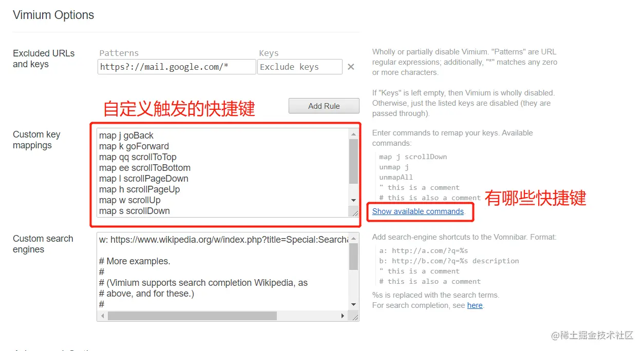The width and height of the screenshot is (644, 351).
Task: Click inside the Custom key mappings textarea
Action: tap(223, 172)
